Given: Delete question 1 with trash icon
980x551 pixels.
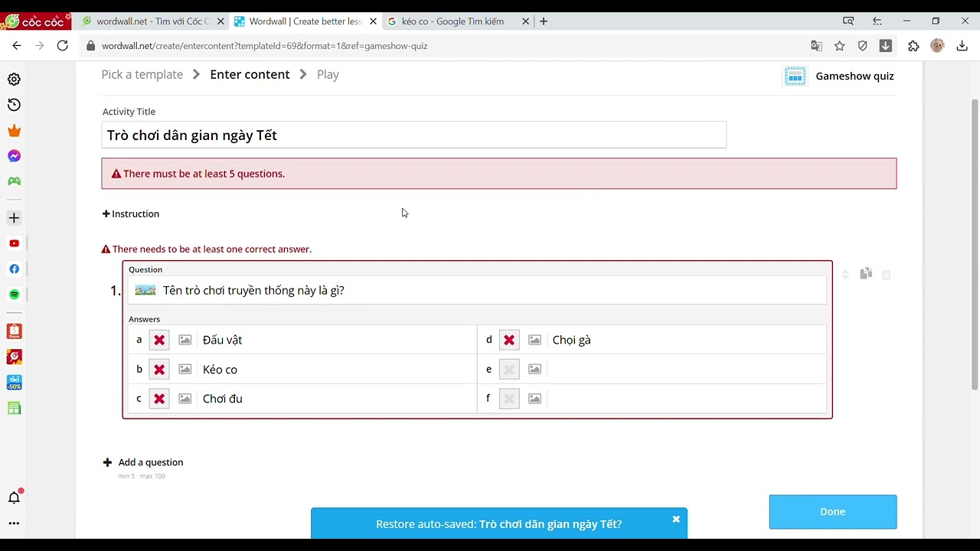Looking at the screenshot, I should 887,274.
